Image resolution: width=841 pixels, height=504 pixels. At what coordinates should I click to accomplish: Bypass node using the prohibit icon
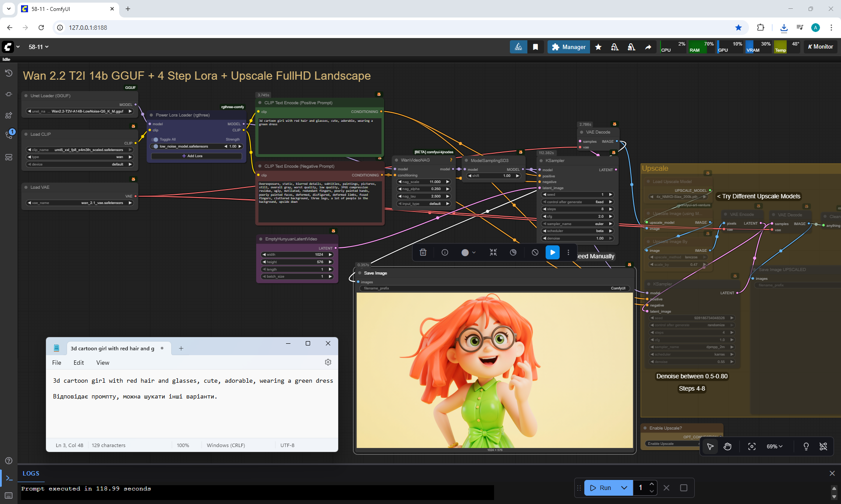[535, 252]
